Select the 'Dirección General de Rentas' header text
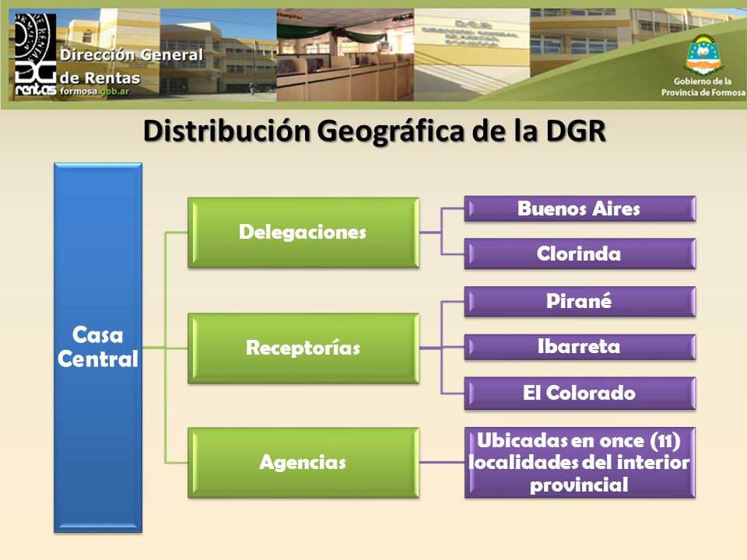 pos(131,65)
